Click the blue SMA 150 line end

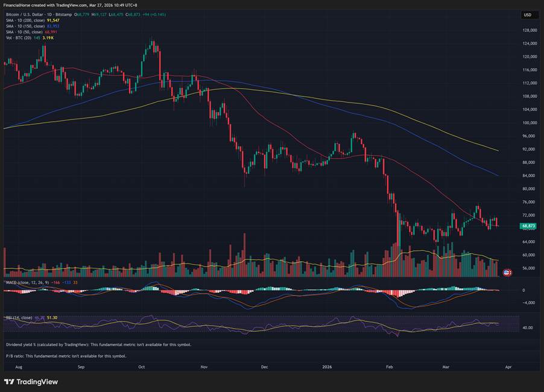point(497,175)
